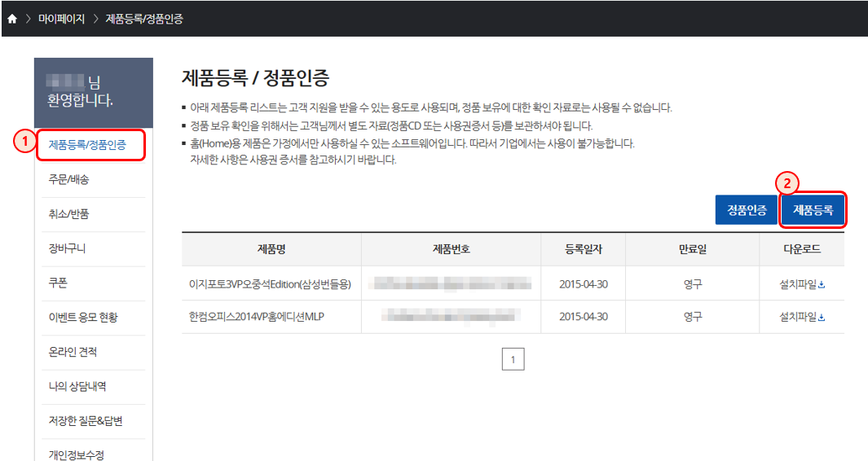Click 제품번호 column header

pos(452,249)
